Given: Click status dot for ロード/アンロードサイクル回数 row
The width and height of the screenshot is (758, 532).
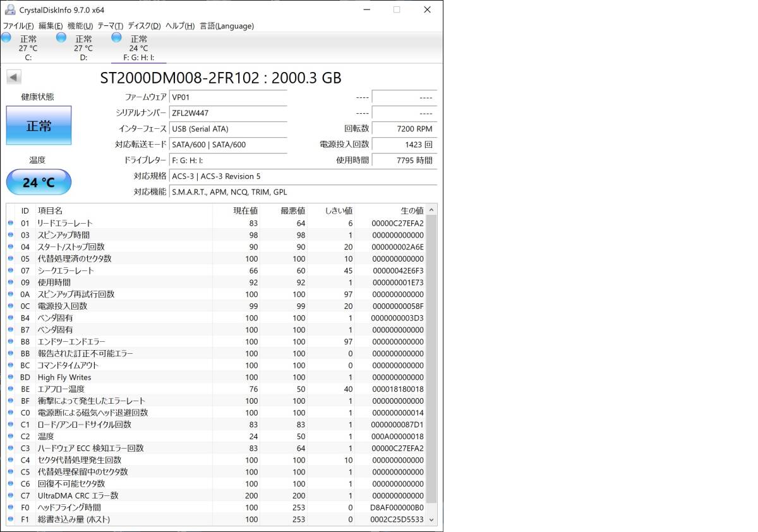Looking at the screenshot, I should click(10, 425).
